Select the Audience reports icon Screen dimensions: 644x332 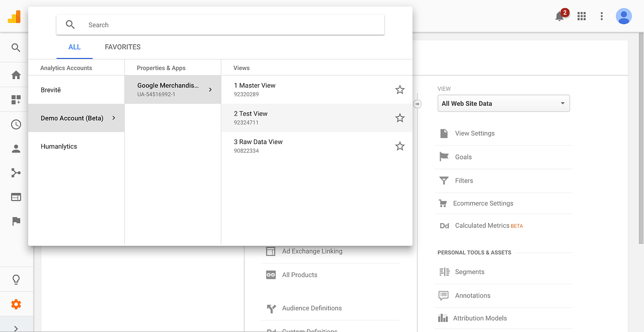16,148
